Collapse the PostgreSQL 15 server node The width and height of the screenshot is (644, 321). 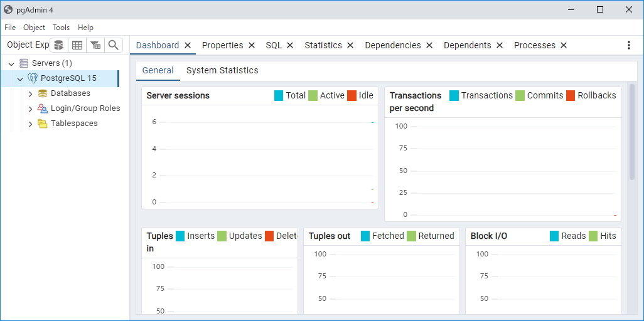(20, 78)
